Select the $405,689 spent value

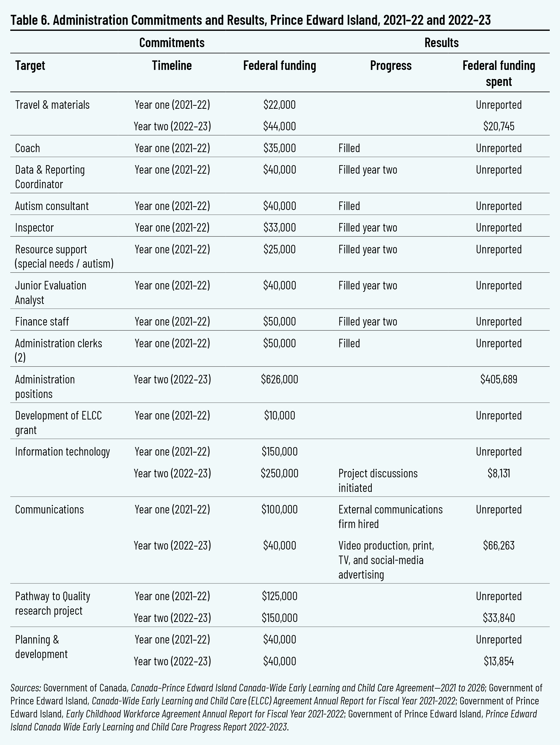(x=498, y=379)
